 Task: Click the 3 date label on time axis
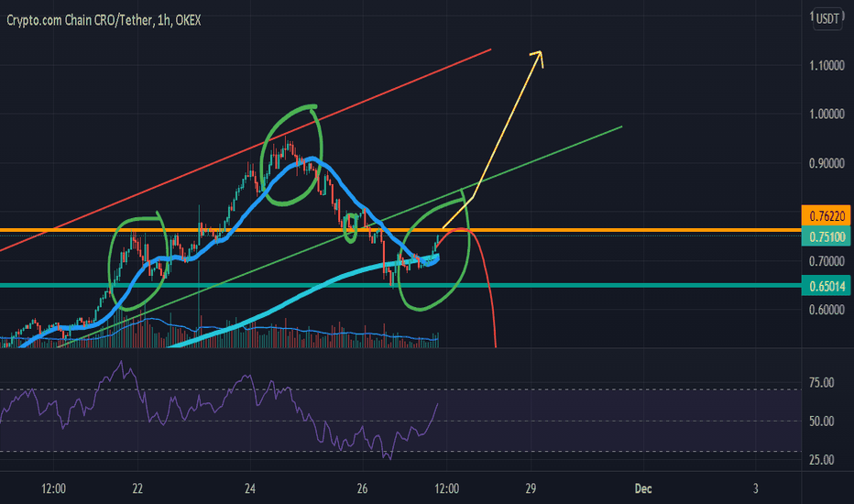click(755, 488)
